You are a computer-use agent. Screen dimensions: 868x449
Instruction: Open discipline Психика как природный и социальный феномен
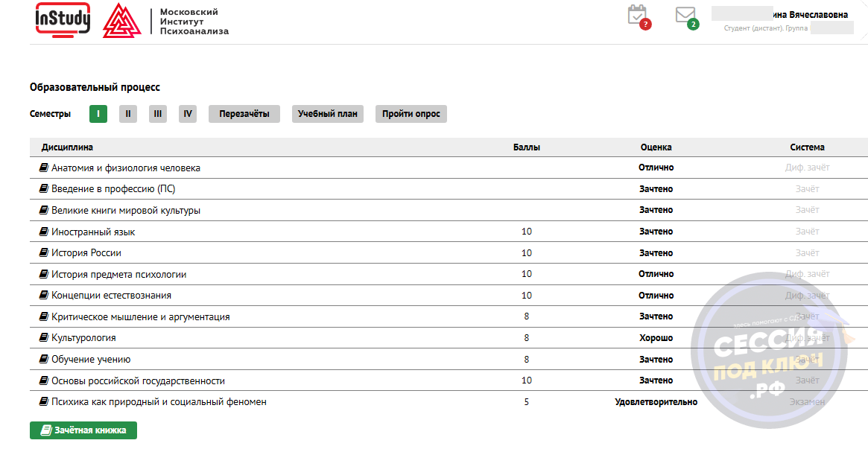point(159,402)
